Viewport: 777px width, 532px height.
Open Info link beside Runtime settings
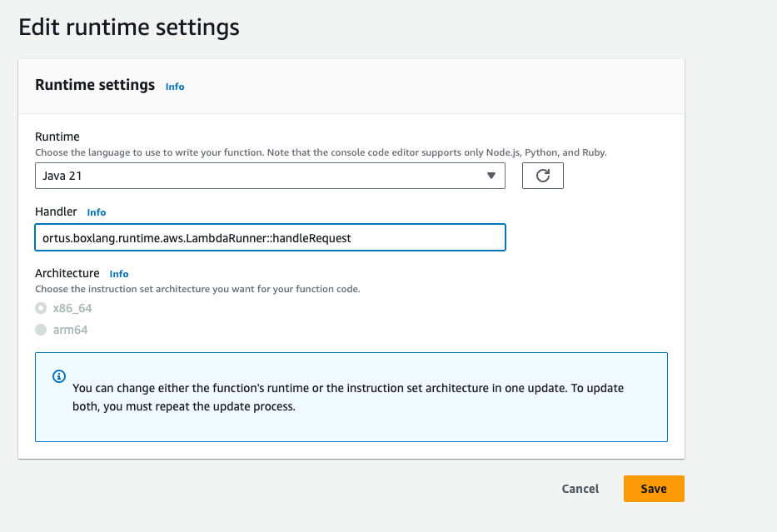[175, 87]
